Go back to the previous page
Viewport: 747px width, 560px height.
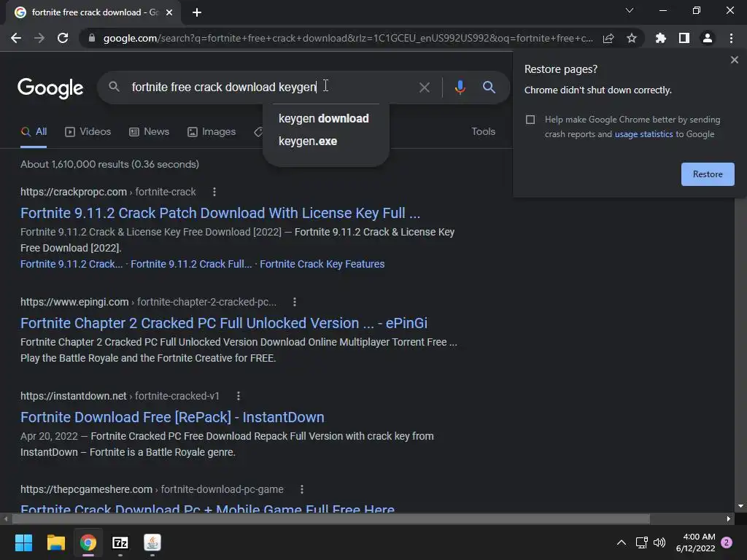(x=16, y=38)
